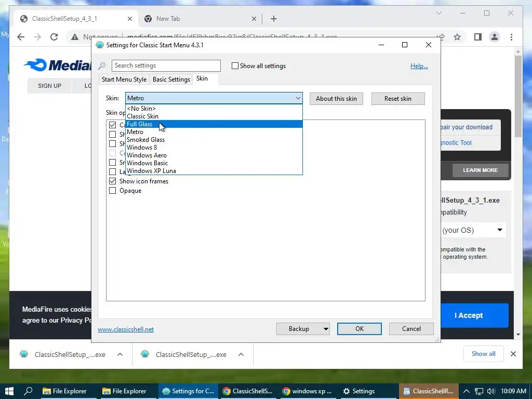Click the Chrome share page icon

[x=441, y=37]
